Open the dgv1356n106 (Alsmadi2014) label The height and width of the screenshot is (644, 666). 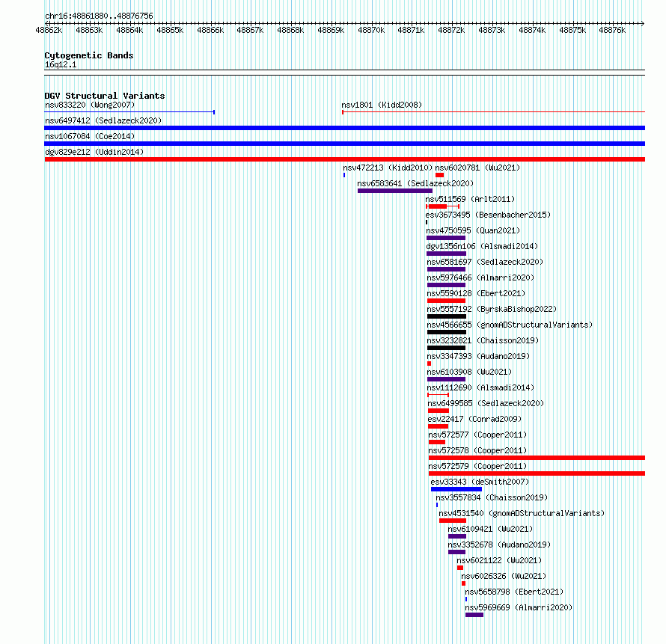(x=482, y=246)
